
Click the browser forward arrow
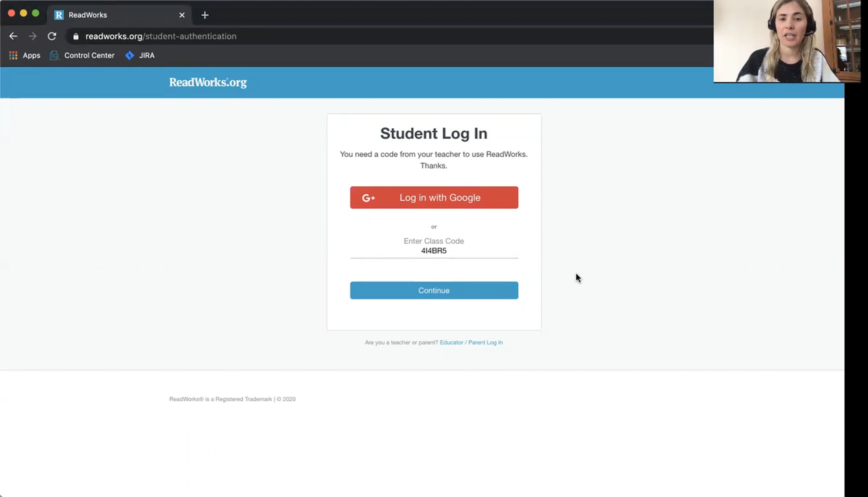tap(33, 36)
